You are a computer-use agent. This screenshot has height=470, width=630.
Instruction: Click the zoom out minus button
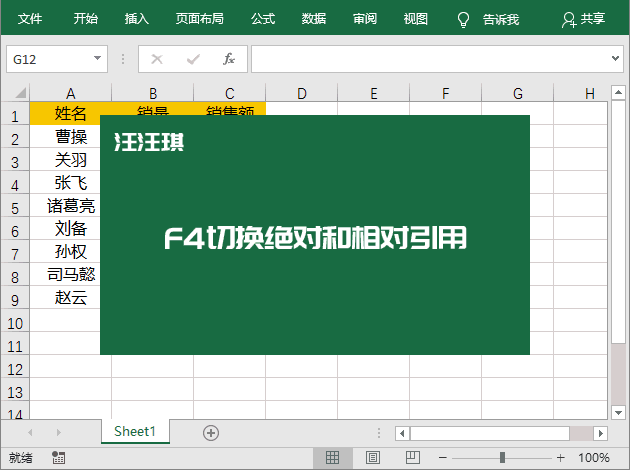click(443, 458)
